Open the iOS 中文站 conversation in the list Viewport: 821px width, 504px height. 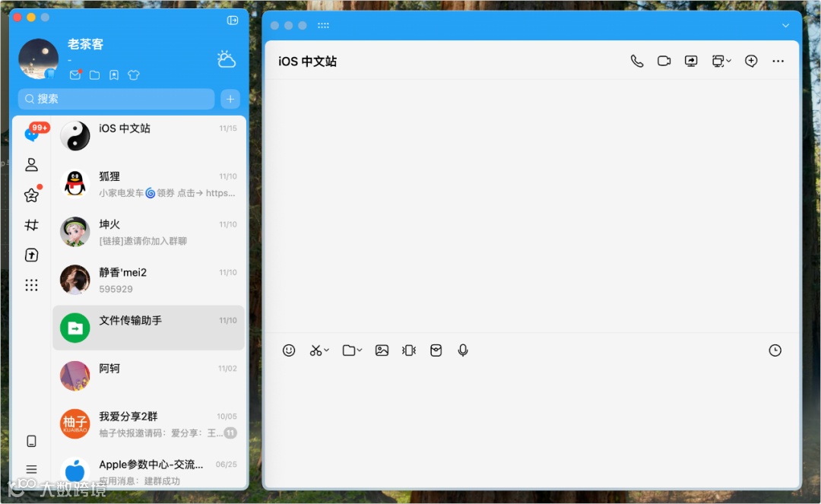coord(149,135)
